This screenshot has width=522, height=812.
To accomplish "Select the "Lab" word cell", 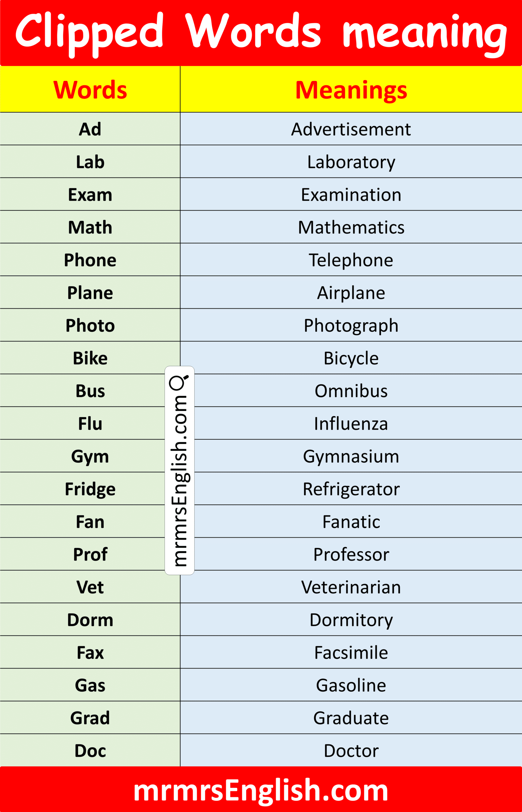I will [x=90, y=162].
